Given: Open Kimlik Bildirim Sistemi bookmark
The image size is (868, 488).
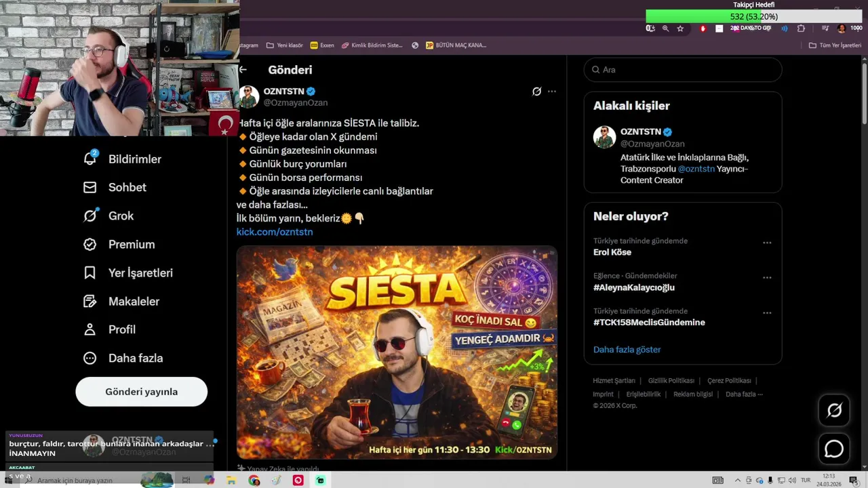Looking at the screenshot, I should (372, 45).
